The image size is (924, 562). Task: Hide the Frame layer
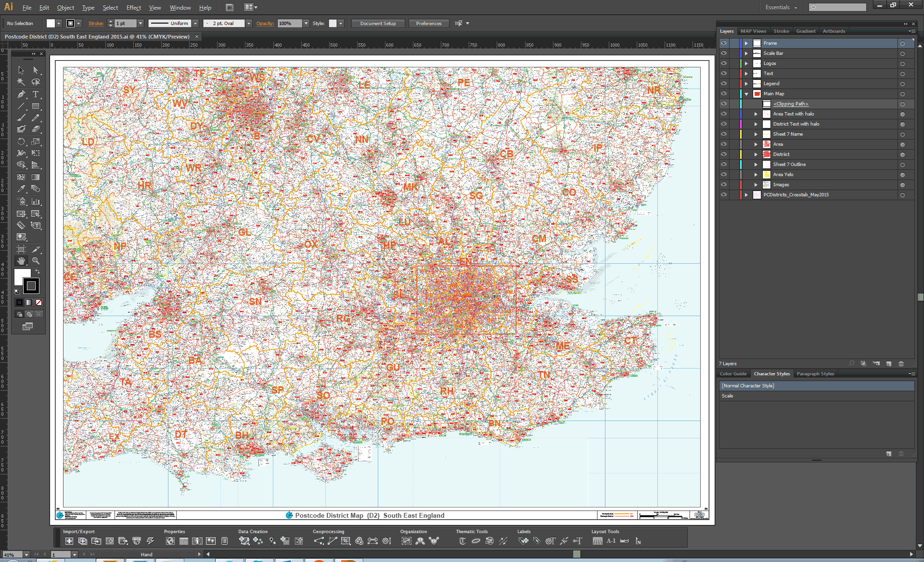724,43
